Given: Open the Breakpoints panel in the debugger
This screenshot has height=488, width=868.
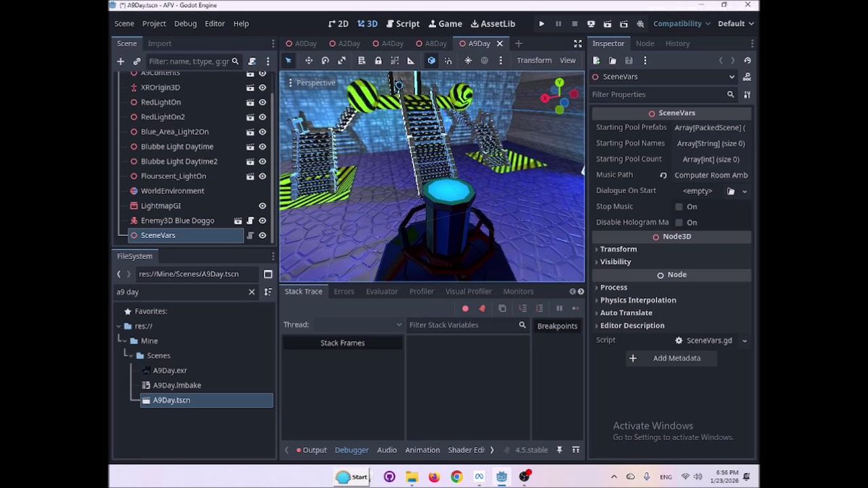Looking at the screenshot, I should pos(557,325).
